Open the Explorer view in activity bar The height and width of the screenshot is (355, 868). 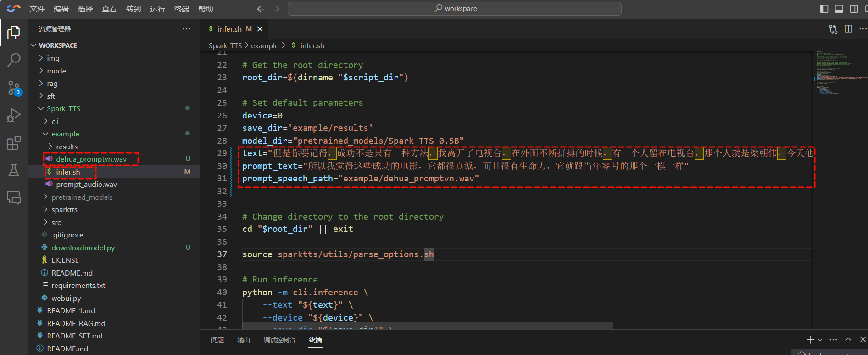(x=14, y=33)
